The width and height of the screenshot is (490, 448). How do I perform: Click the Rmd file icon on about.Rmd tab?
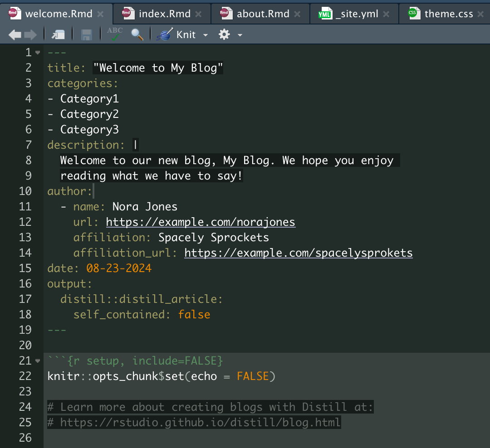point(226,14)
